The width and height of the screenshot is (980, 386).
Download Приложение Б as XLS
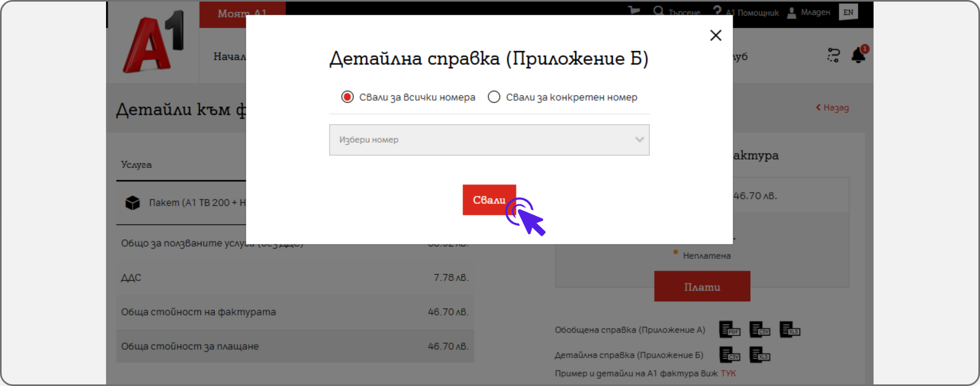[x=759, y=355]
